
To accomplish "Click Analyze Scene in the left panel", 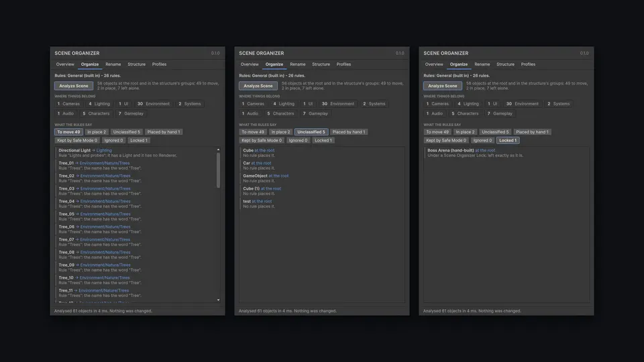I will 74,86.
